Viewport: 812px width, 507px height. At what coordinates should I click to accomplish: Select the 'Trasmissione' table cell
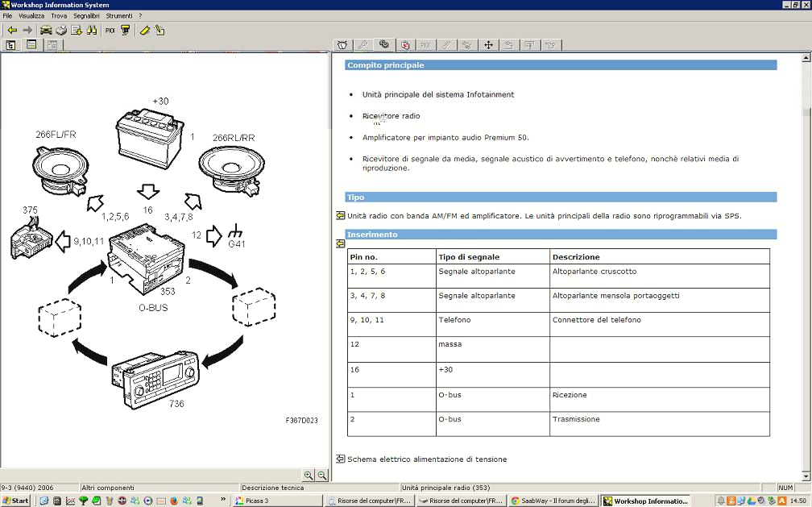[x=659, y=423]
